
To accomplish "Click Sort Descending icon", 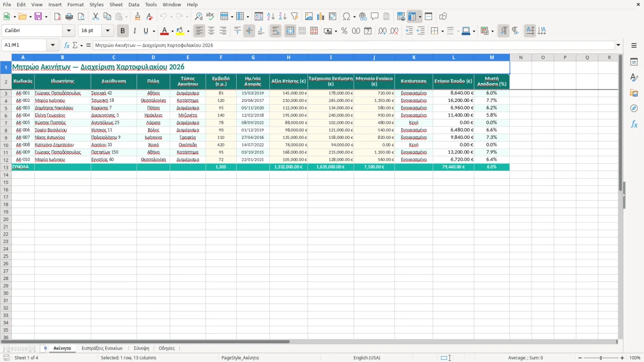I will 282,17.
